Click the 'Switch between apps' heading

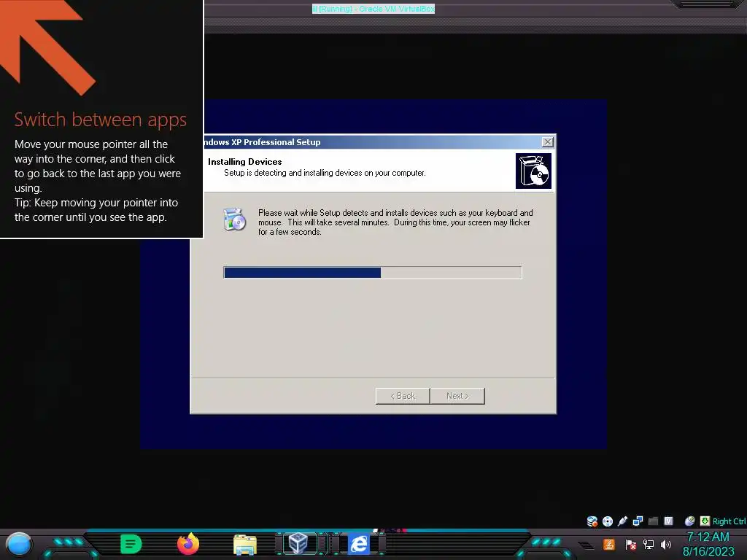(x=101, y=120)
